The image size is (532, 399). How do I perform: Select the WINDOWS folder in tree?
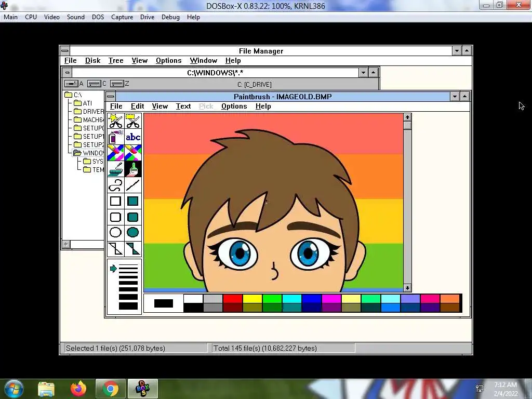(x=89, y=153)
